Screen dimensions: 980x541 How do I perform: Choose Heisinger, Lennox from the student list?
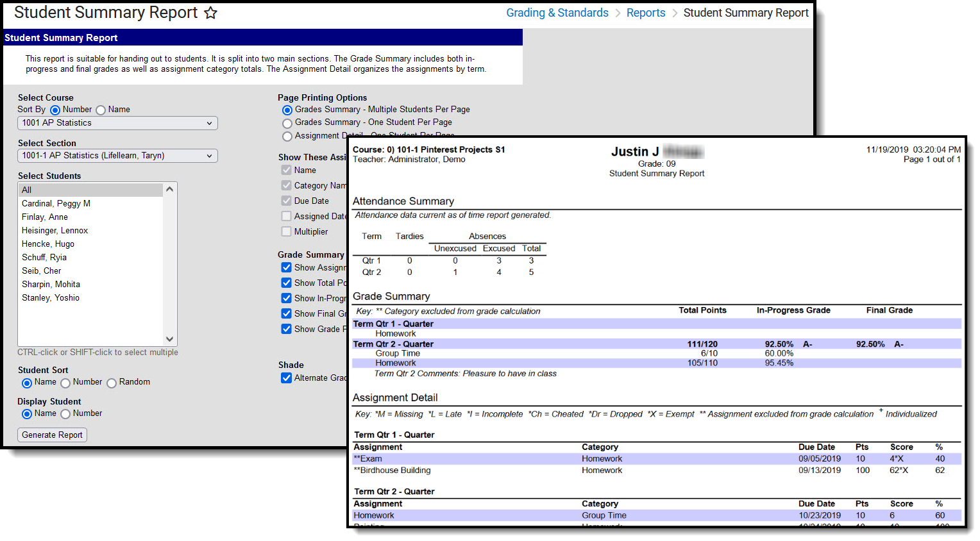point(55,231)
